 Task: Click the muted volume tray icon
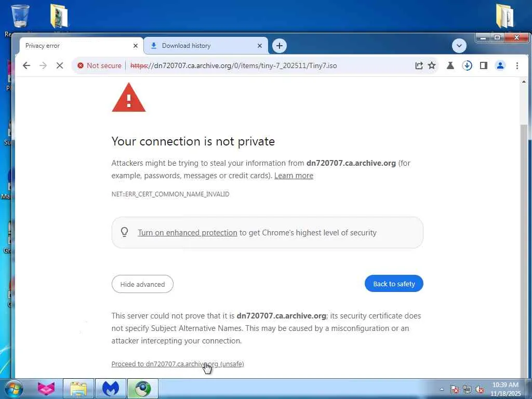(480, 390)
